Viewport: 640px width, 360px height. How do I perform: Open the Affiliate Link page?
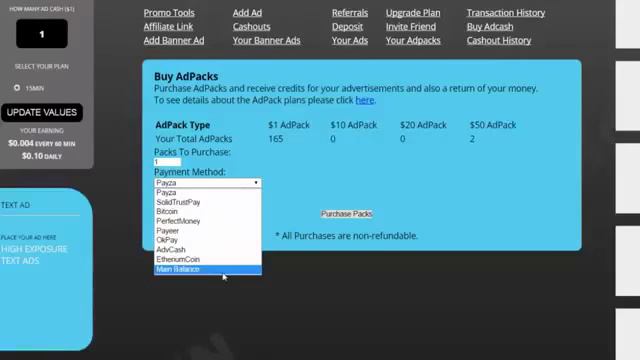[x=168, y=27]
